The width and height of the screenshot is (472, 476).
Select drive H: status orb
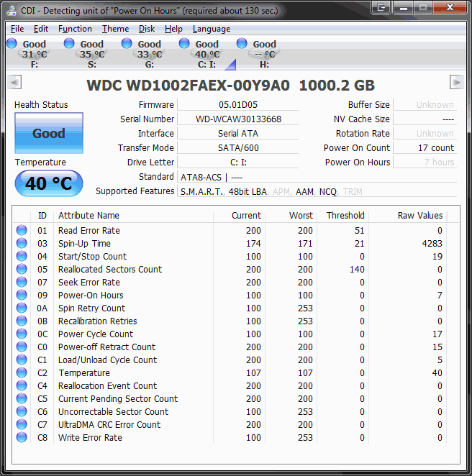242,43
